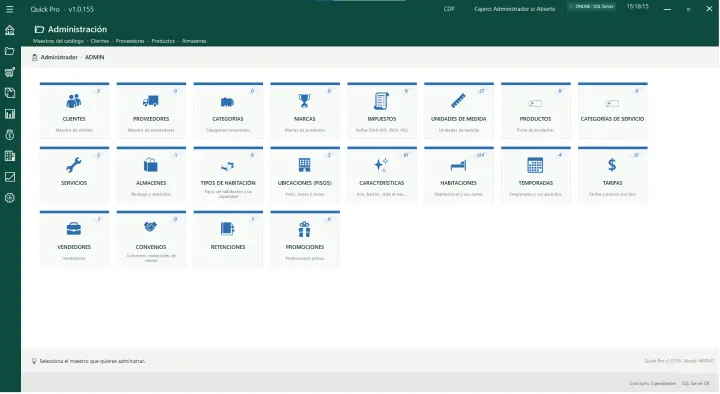720x394 pixels.
Task: Open the Temporadas calendar tile
Action: (536, 175)
